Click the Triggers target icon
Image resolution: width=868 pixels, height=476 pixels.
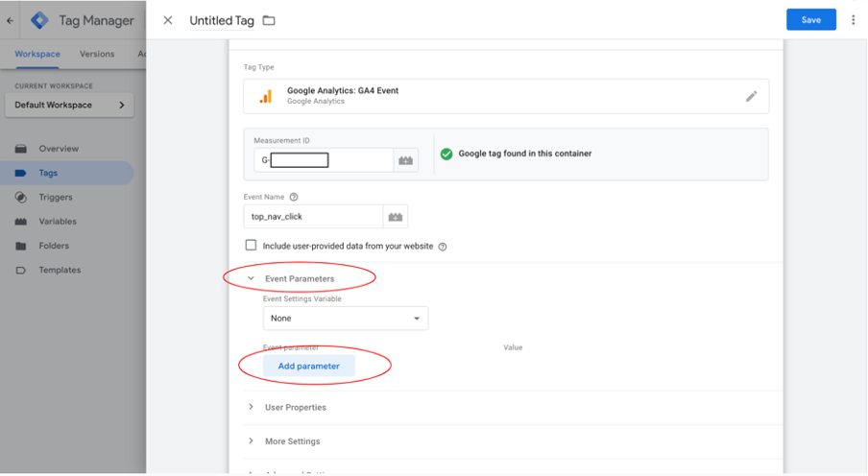tap(21, 197)
